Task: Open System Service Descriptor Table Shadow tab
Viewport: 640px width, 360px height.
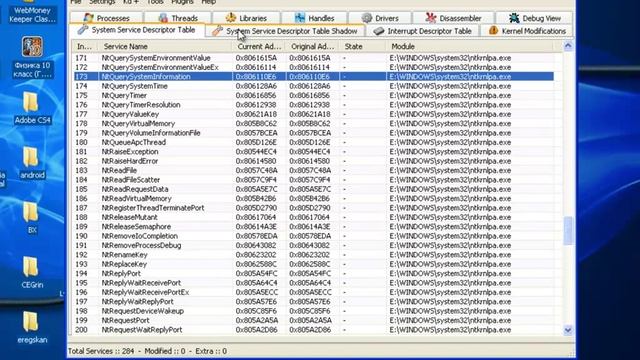Action: 285,31
